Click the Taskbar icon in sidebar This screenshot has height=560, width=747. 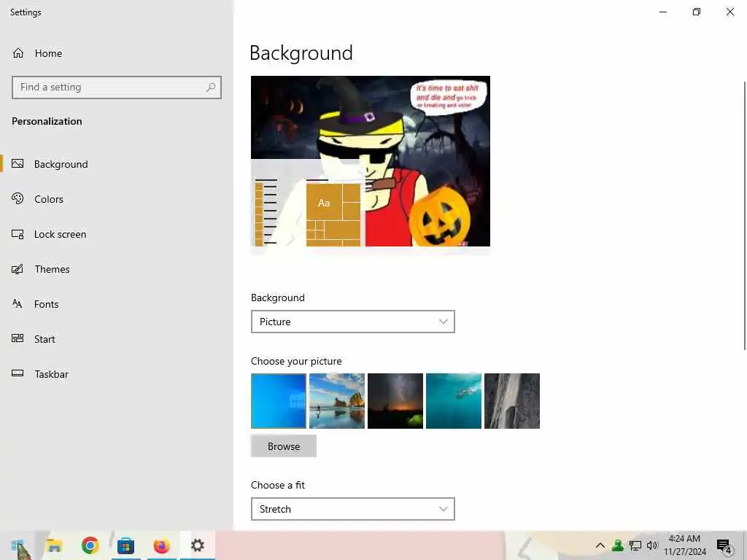[x=18, y=373]
